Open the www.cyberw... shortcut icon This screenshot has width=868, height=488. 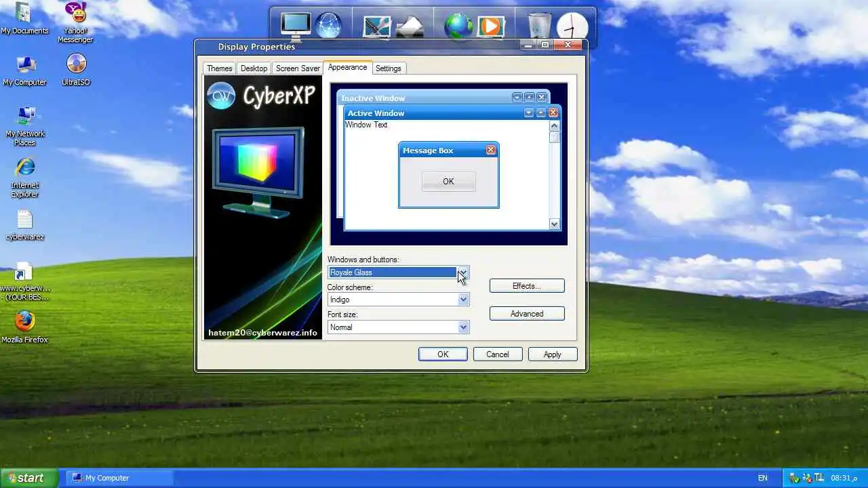(24, 281)
